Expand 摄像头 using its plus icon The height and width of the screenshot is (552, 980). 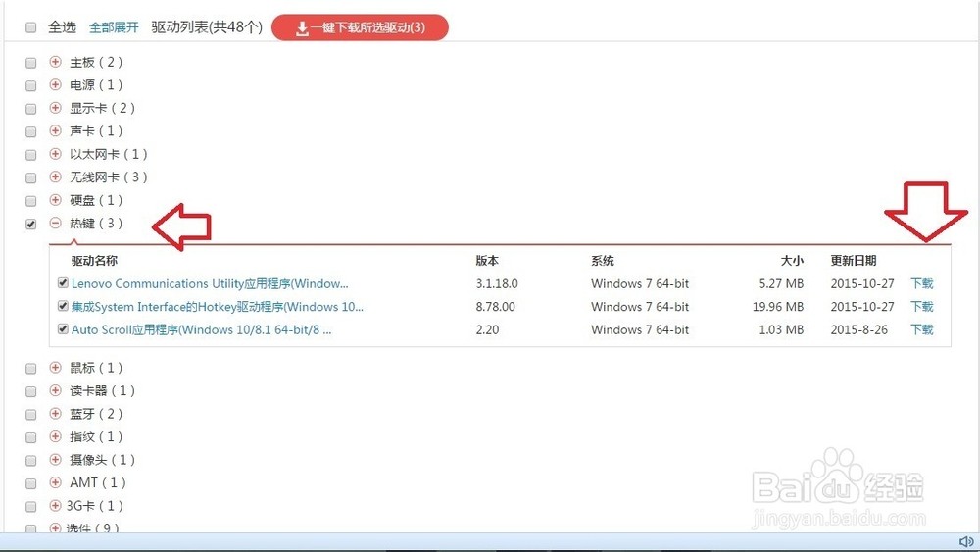(x=56, y=460)
